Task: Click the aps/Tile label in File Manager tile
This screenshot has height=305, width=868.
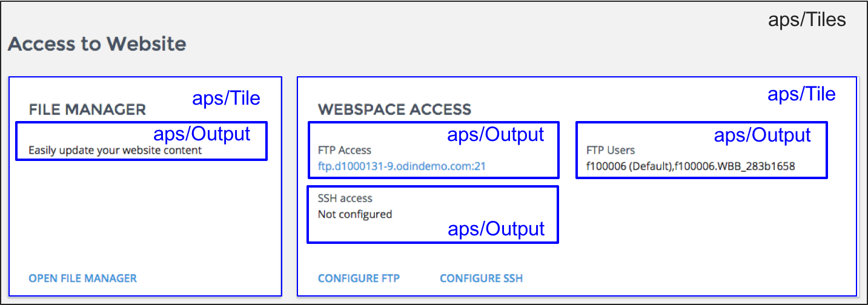Action: (x=226, y=98)
